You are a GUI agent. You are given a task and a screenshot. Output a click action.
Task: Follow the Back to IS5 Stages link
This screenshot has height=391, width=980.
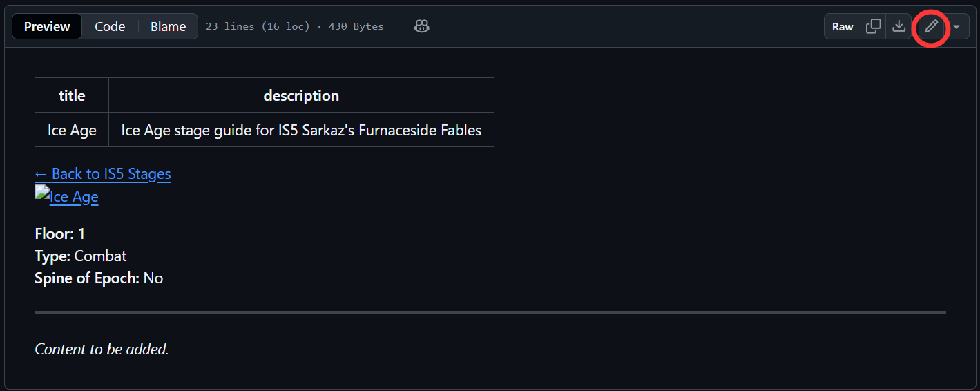[x=103, y=173]
